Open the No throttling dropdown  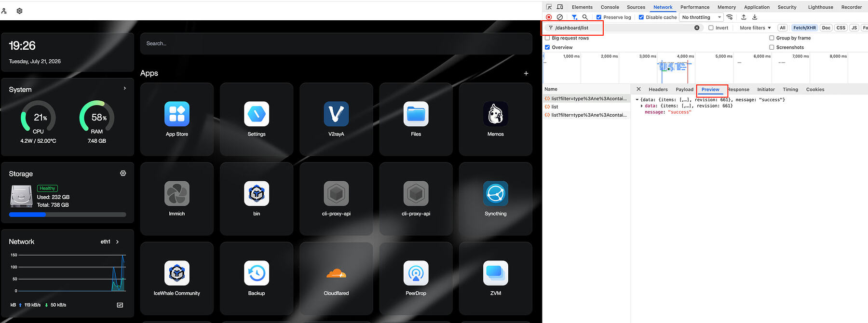point(702,17)
